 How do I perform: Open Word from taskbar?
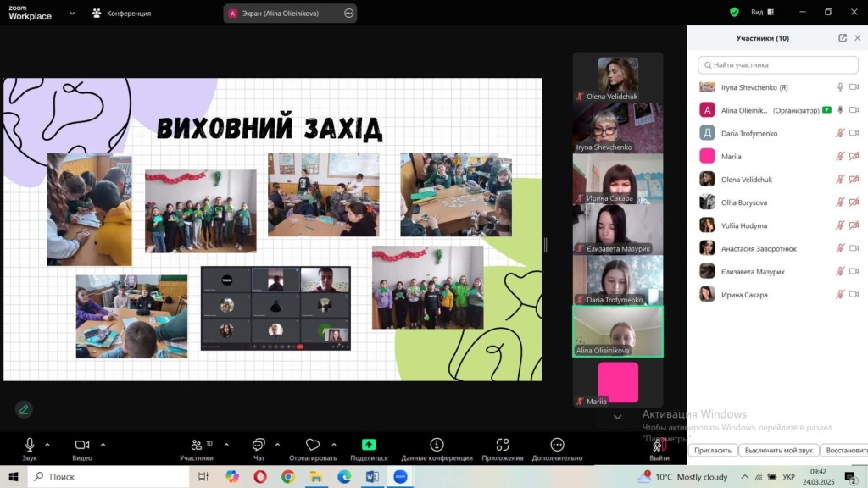click(372, 476)
